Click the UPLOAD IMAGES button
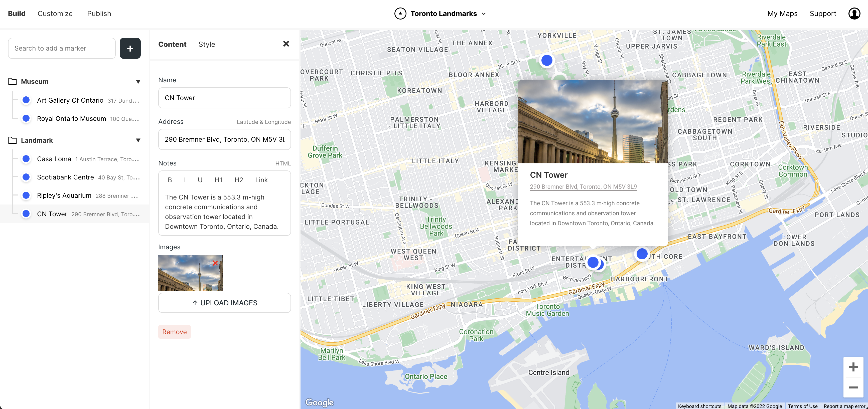868x409 pixels. (224, 303)
